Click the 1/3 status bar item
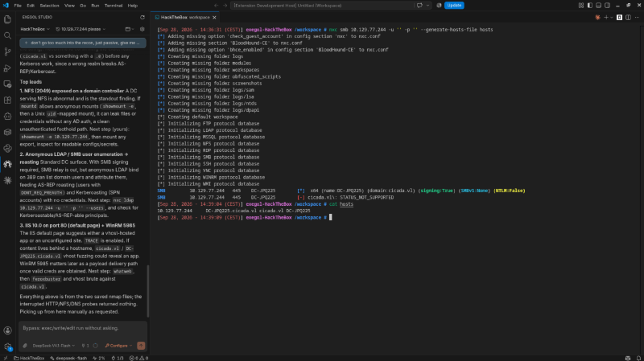Screen dimensions: 644x361 click(x=118, y=358)
